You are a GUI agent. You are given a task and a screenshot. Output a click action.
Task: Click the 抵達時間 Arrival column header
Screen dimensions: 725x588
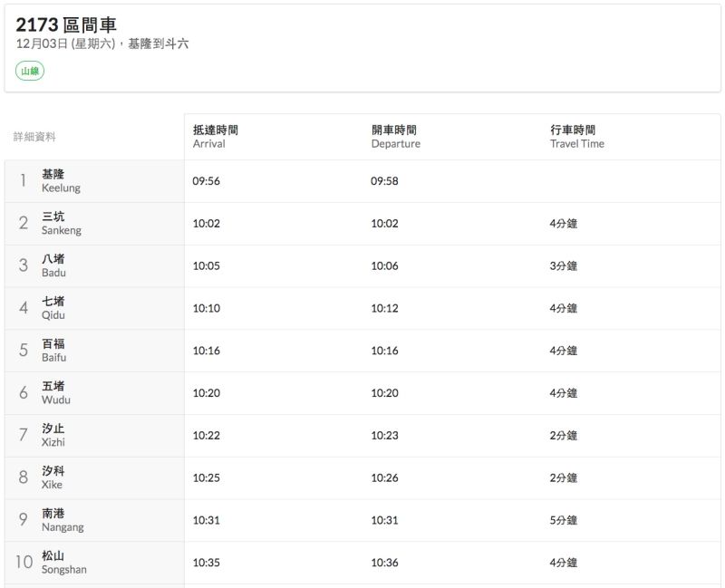point(215,137)
